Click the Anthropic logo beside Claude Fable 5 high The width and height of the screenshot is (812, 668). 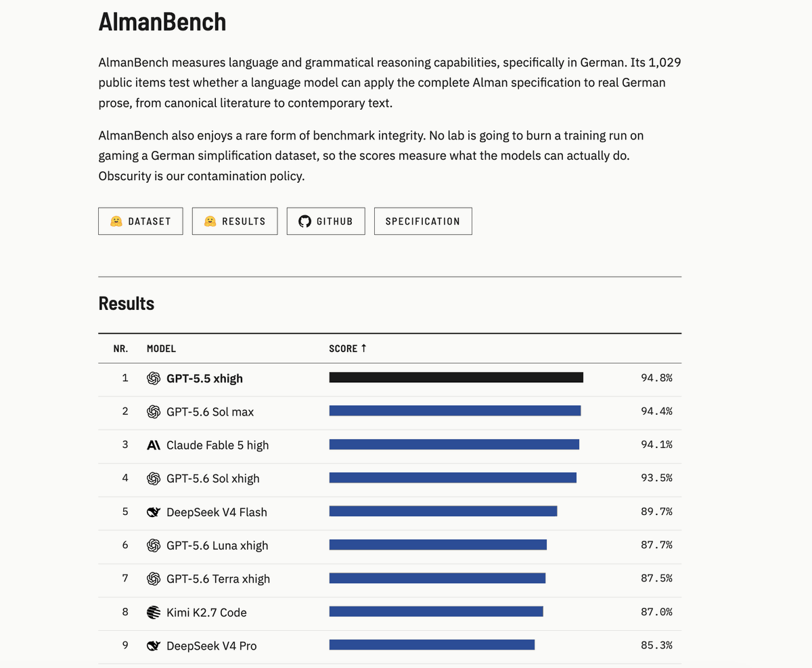click(154, 445)
